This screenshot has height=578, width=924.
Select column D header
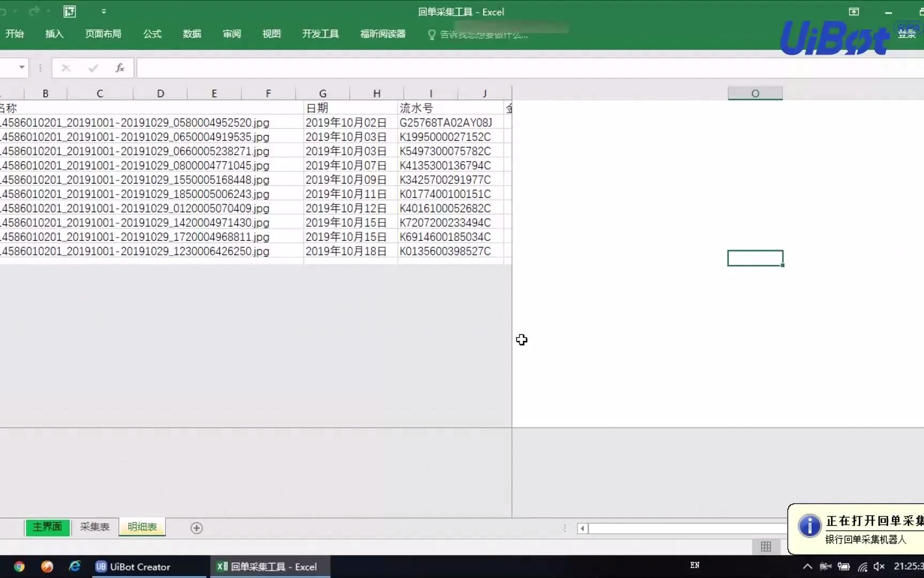pyautogui.click(x=160, y=93)
